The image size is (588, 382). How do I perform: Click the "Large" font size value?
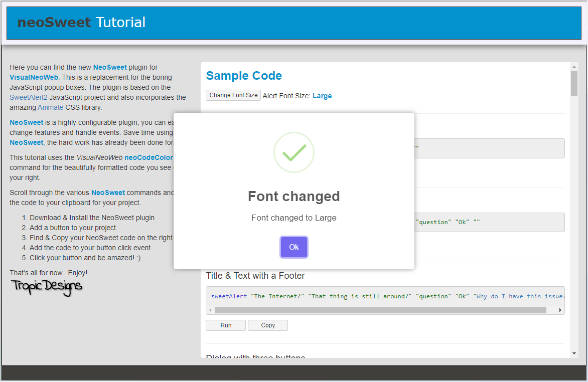click(322, 96)
